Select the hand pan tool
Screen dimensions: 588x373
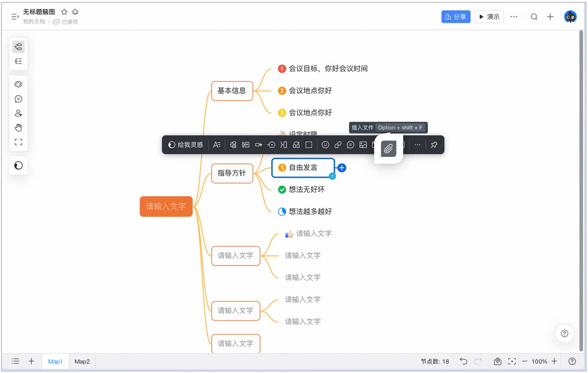tap(19, 127)
